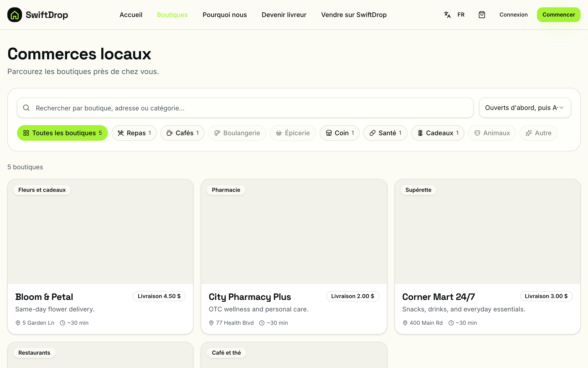Filter by Animaux category
Image resolution: width=588 pixels, height=368 pixels.
[x=492, y=133]
